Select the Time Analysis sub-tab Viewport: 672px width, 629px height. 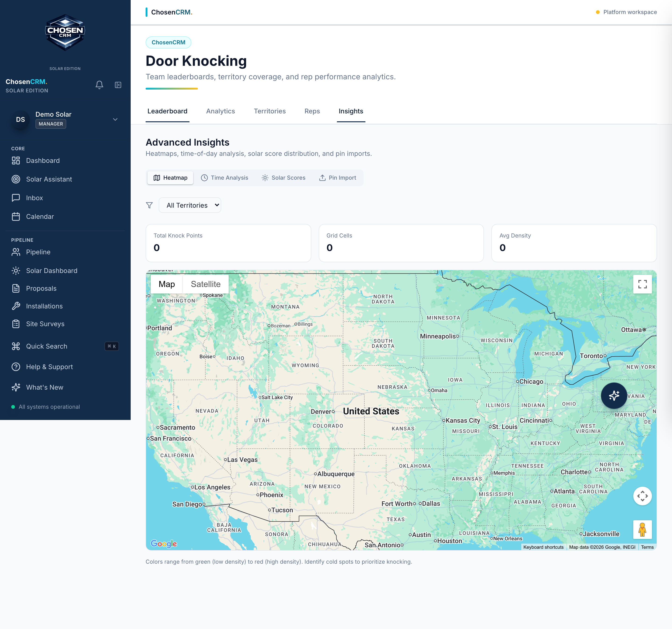(x=224, y=178)
